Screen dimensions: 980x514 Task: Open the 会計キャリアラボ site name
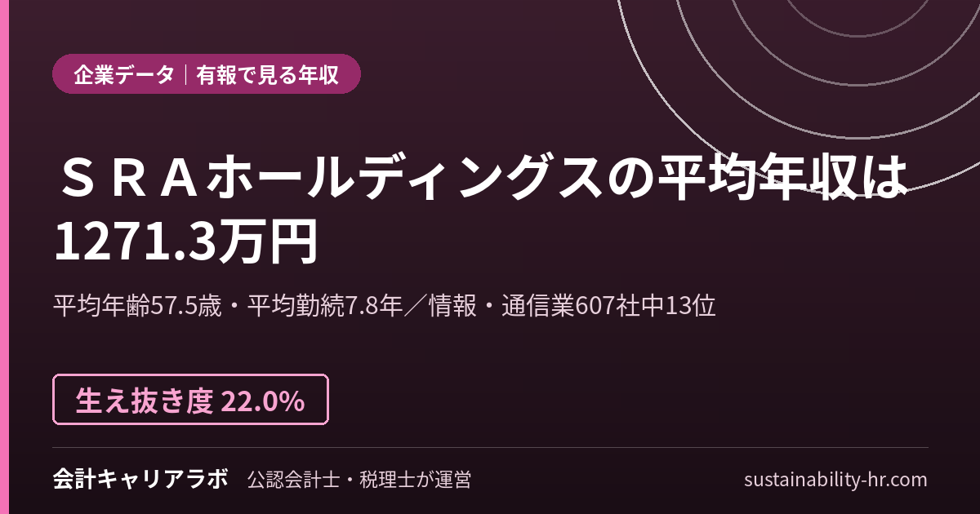[140, 479]
